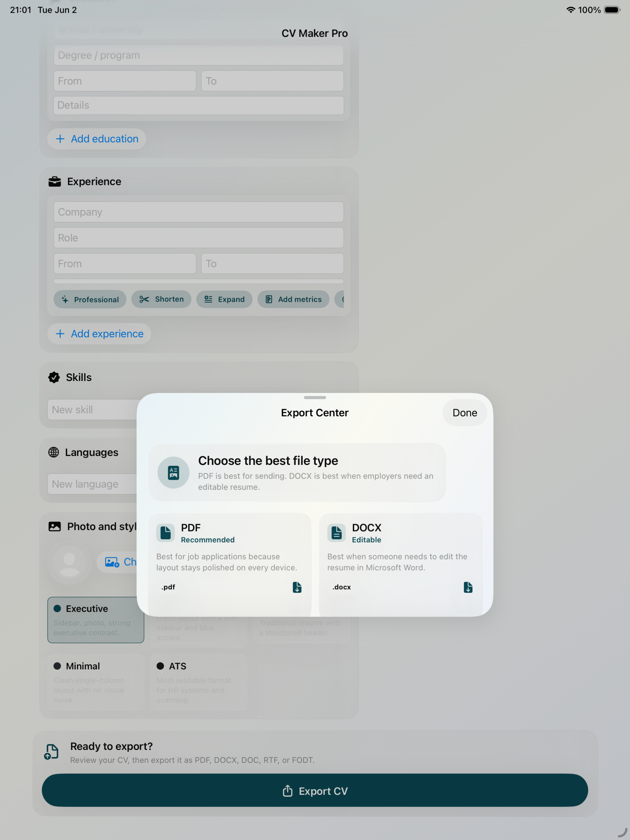
Task: Select the Executive template style
Action: (96, 620)
